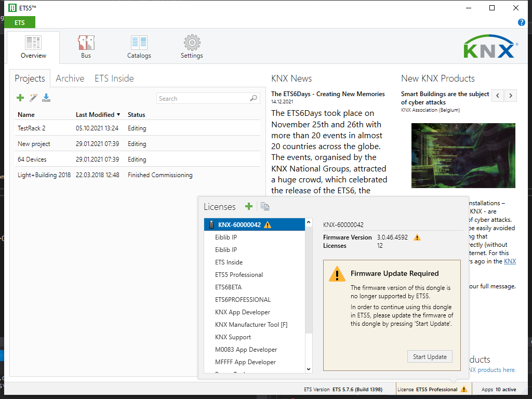The width and height of the screenshot is (532, 399).
Task: Click warning icon beside firmware version
Action: click(417, 237)
